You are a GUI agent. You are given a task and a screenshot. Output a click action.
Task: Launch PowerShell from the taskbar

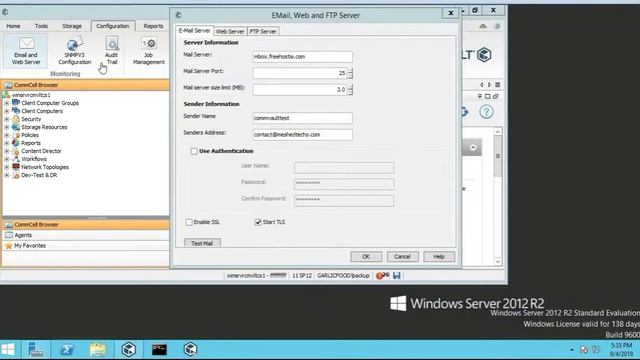click(x=67, y=349)
